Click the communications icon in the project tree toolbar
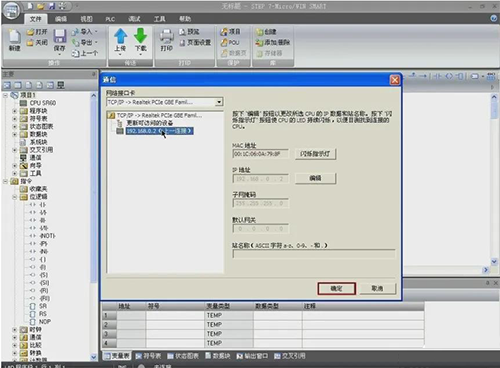Screen dimensions: 500x368 (60, 85)
